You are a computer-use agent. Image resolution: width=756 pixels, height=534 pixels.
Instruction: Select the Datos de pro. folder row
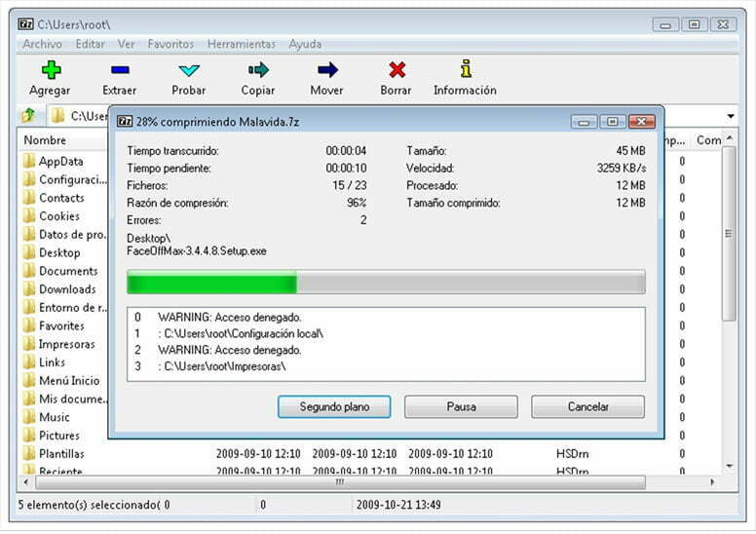(x=64, y=234)
